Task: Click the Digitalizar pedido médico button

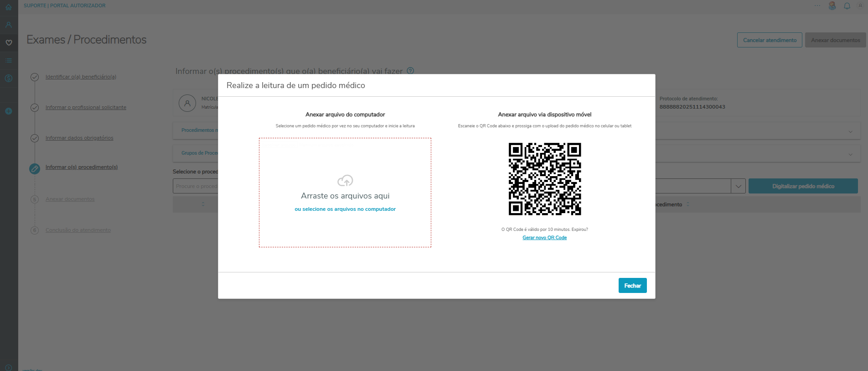Action: point(803,186)
